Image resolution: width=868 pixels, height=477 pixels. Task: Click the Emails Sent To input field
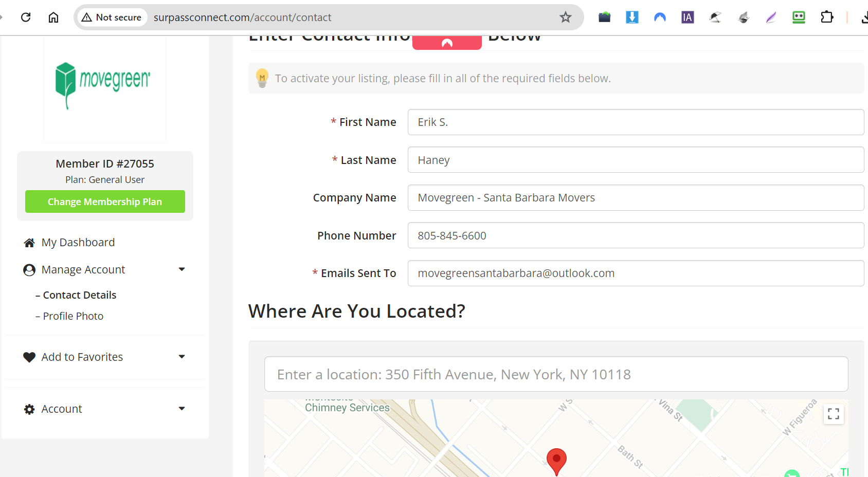tap(636, 273)
